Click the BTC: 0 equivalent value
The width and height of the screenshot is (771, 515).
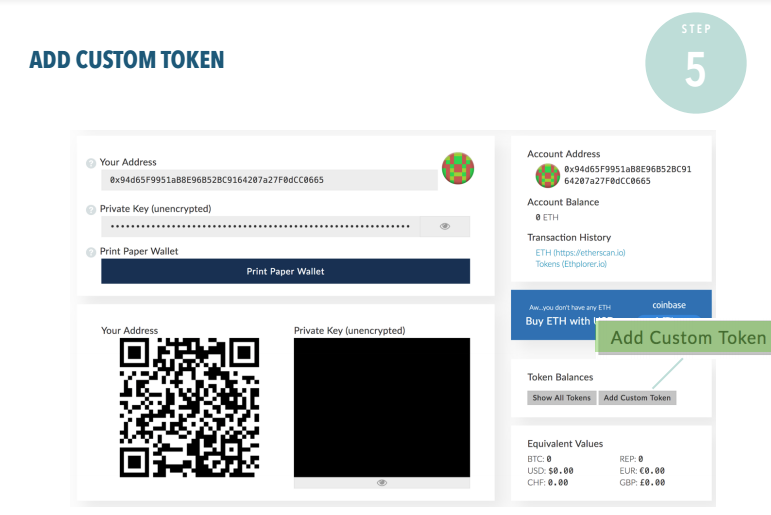pyautogui.click(x=539, y=459)
